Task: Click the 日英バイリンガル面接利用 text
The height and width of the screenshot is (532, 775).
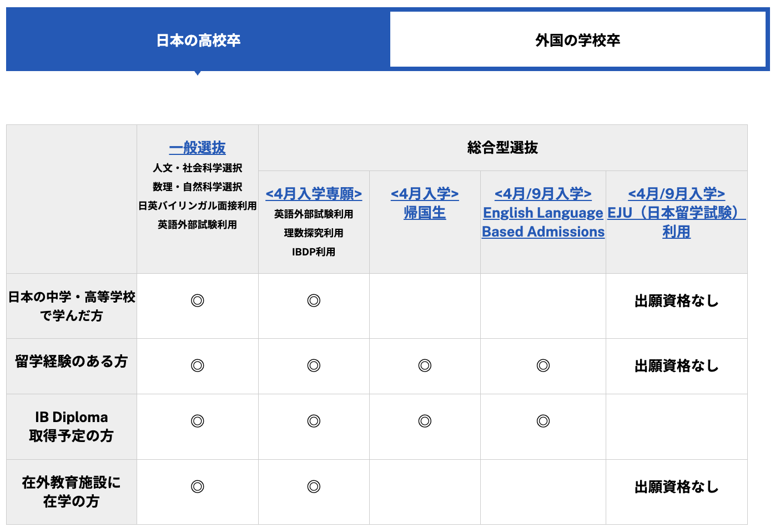Action: coord(198,205)
